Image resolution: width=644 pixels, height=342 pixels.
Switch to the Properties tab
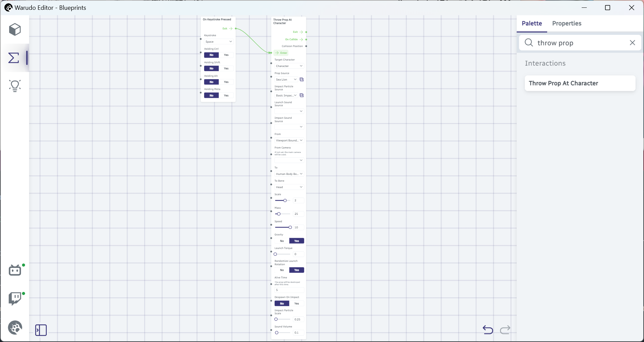pyautogui.click(x=566, y=23)
